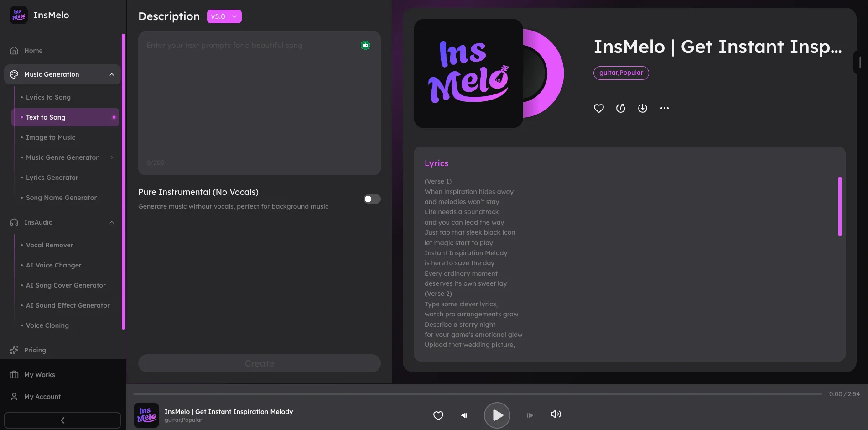Open the v5.0 version dropdown
Screen dimensions: 868x430
click(224, 16)
